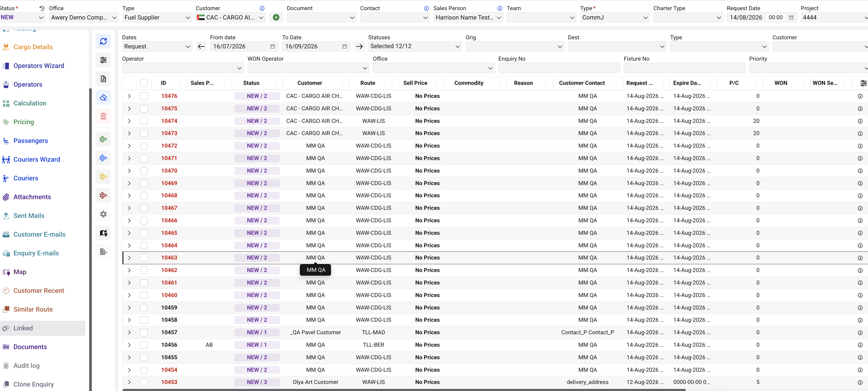Open enquiry ID 10458 link
868x391 pixels.
(169, 320)
